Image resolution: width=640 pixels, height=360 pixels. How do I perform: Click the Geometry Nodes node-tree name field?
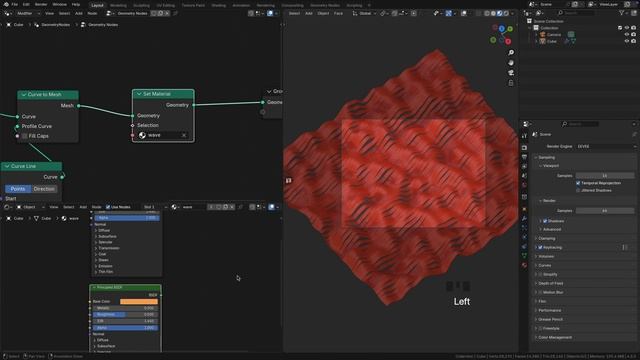pyautogui.click(x=132, y=13)
